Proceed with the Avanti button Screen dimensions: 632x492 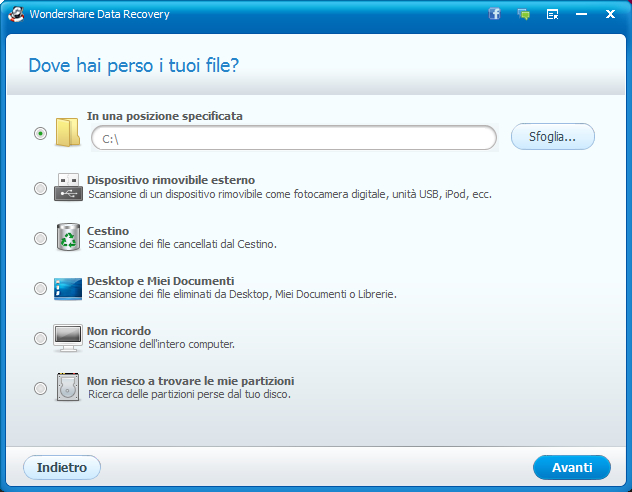pyautogui.click(x=572, y=467)
